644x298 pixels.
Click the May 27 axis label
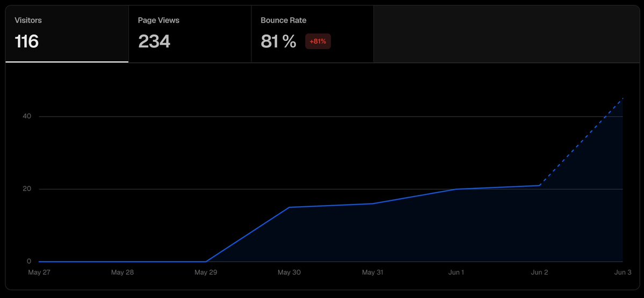(38, 272)
